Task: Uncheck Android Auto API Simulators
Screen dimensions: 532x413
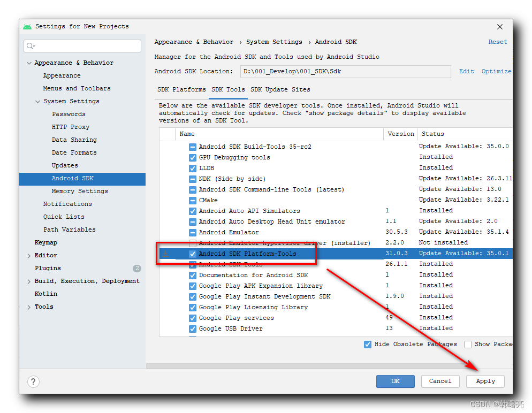Action: coord(192,211)
